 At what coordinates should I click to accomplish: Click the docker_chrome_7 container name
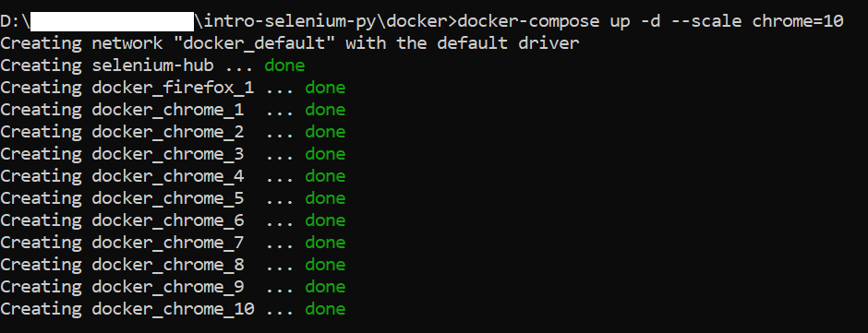pos(168,243)
